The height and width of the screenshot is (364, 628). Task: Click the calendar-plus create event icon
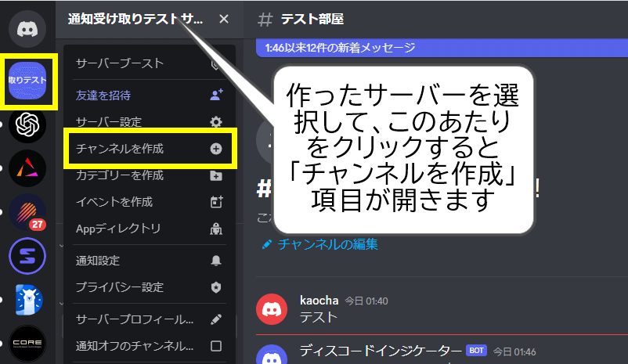point(216,202)
